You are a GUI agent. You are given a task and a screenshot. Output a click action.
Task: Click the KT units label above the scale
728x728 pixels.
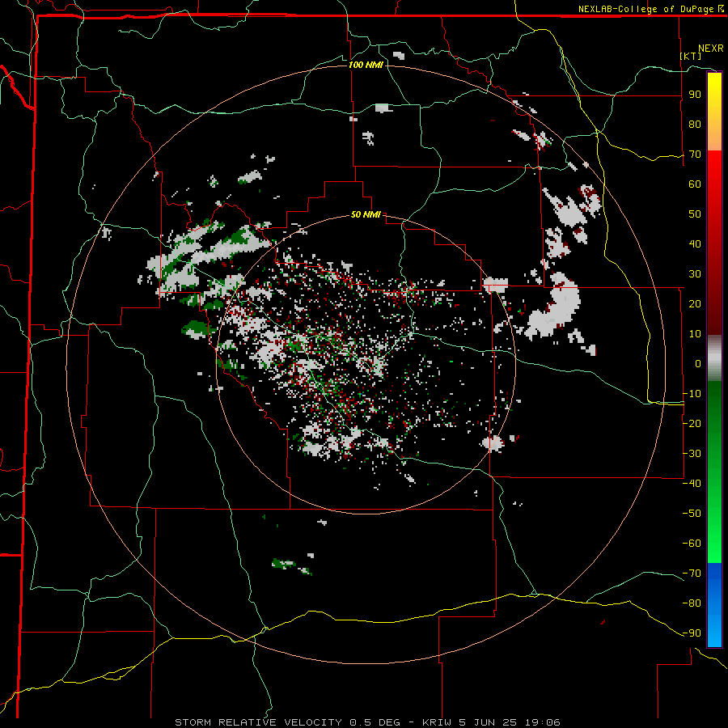pyautogui.click(x=691, y=56)
